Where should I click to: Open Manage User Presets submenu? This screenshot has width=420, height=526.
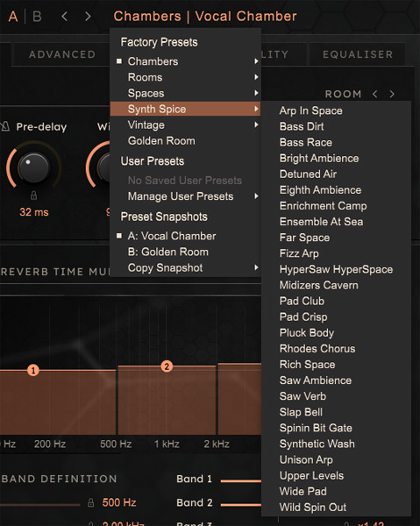point(186,196)
